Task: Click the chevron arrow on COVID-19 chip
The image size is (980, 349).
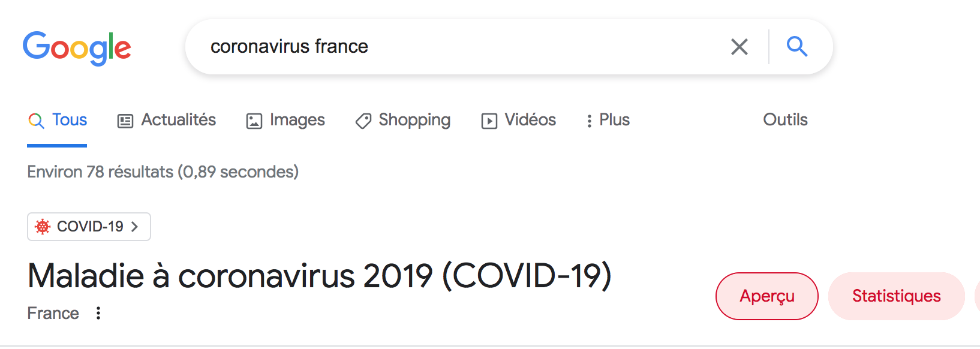Action: 135,227
